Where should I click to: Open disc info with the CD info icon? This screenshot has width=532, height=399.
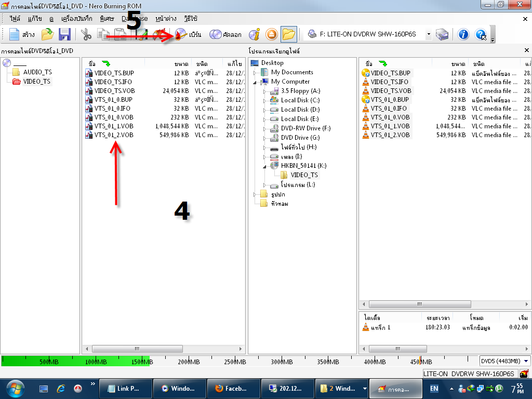pyautogui.click(x=255, y=34)
